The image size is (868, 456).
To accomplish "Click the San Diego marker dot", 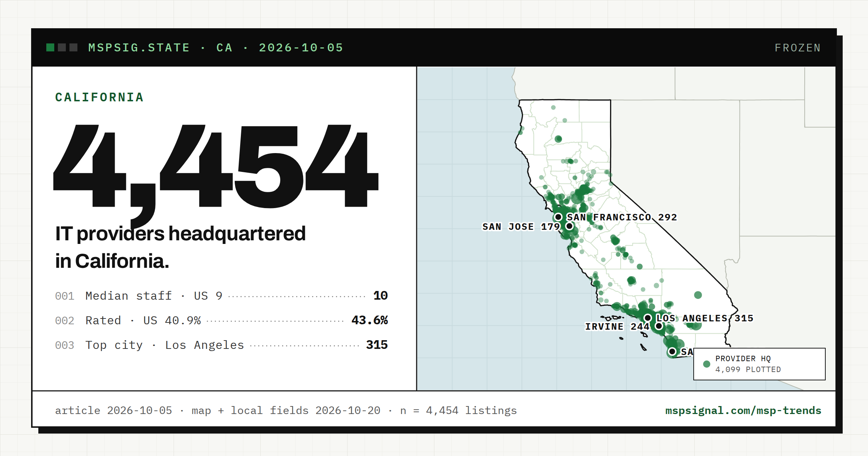I will click(x=672, y=351).
